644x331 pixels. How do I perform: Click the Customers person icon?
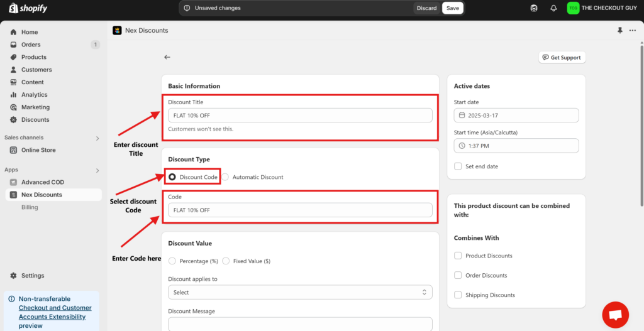(x=14, y=70)
